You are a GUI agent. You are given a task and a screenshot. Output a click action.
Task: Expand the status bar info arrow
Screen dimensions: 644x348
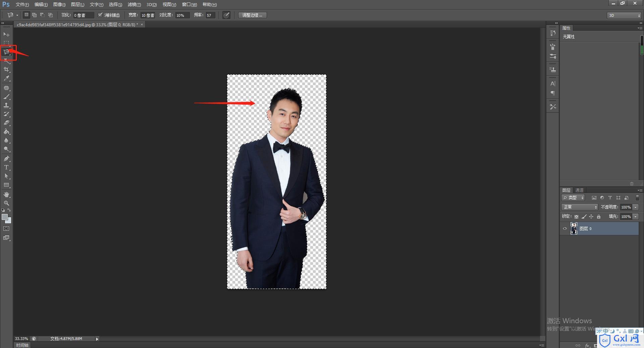point(97,339)
